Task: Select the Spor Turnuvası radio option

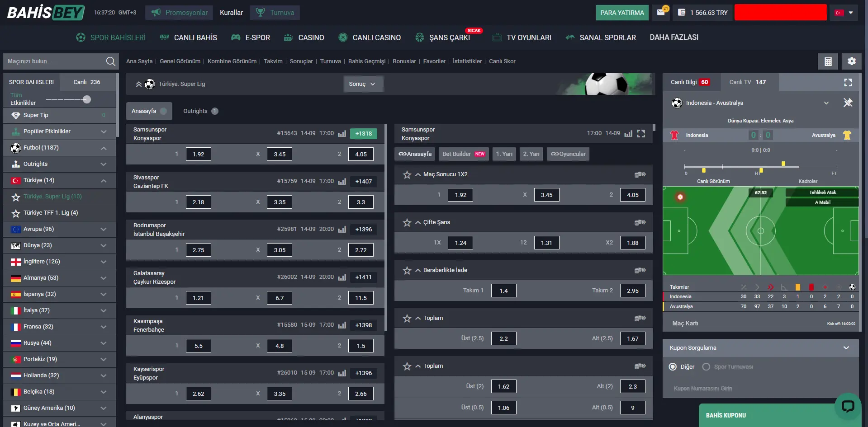Action: point(706,367)
